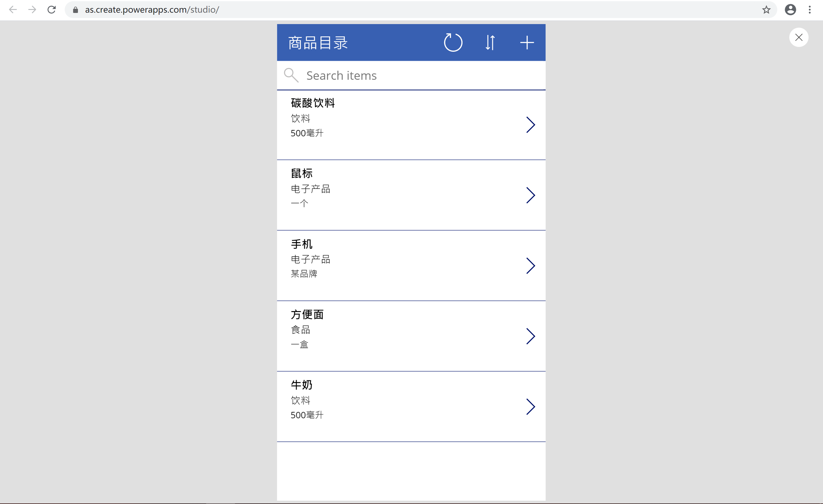
Task: Click the site security padlock icon
Action: [x=75, y=10]
